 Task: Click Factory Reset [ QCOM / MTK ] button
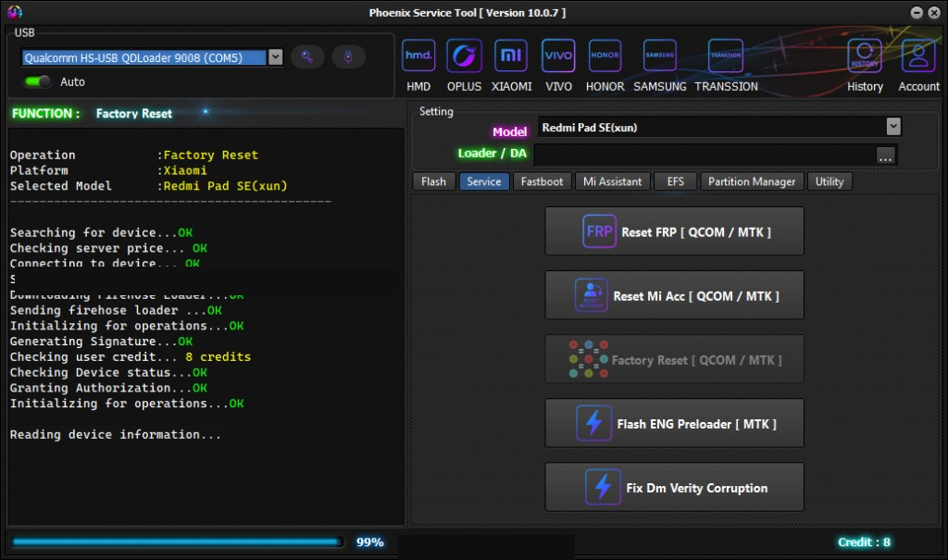tap(674, 360)
